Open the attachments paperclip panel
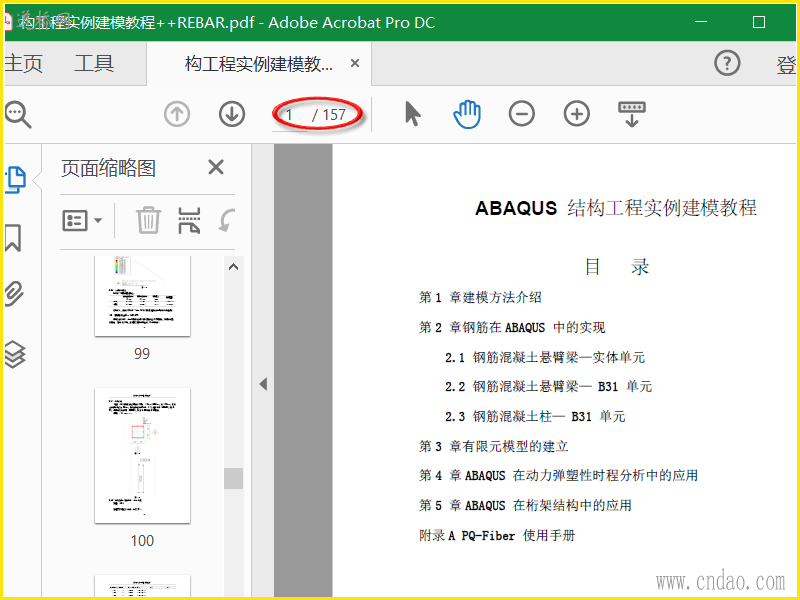800x600 pixels. 14,294
